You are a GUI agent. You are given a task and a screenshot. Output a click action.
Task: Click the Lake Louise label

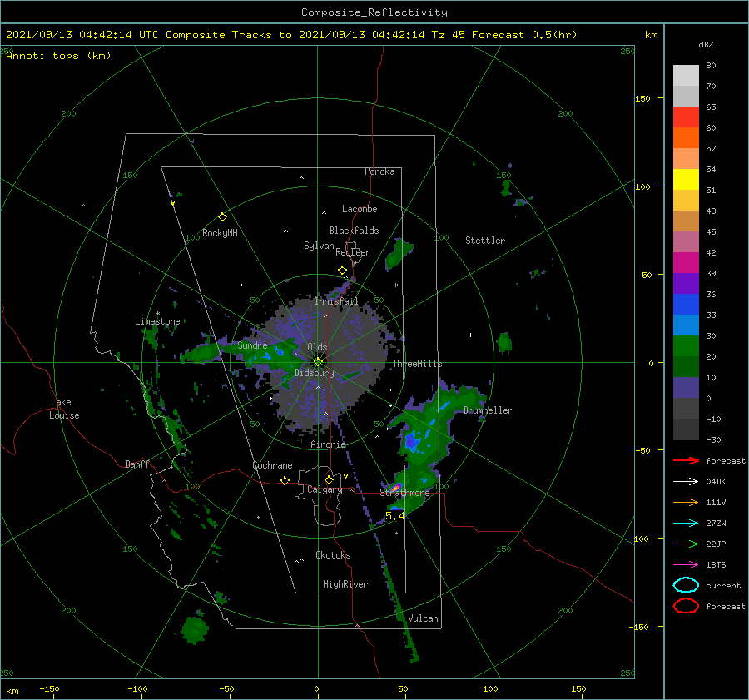[64, 409]
